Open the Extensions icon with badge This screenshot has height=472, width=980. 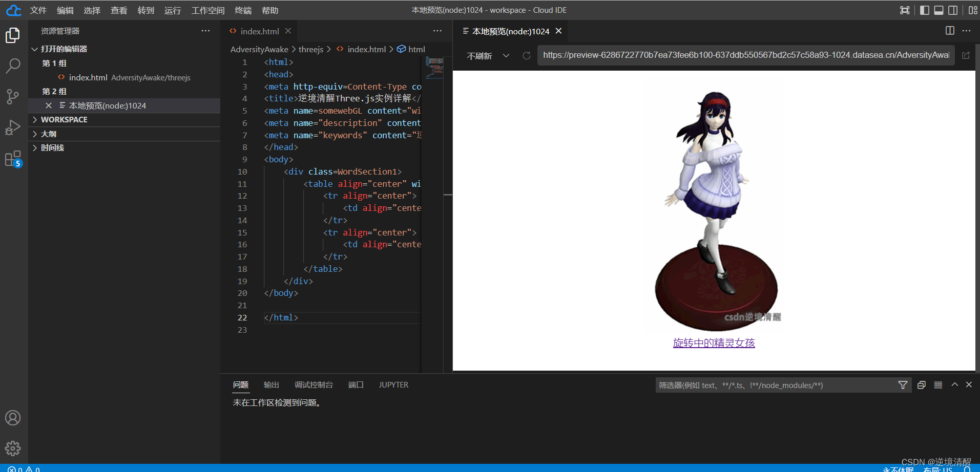(13, 159)
